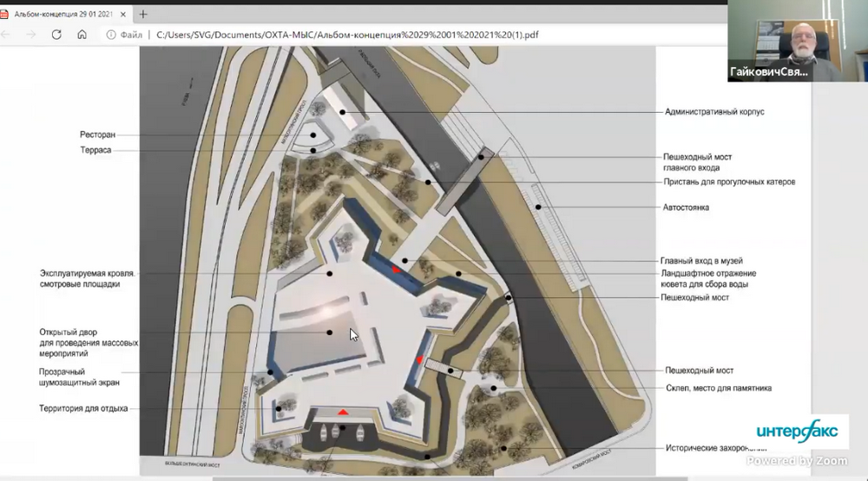Image resolution: width=868 pixels, height=481 pixels.
Task: Click the Интерфакс logo in the corner
Action: click(x=796, y=432)
